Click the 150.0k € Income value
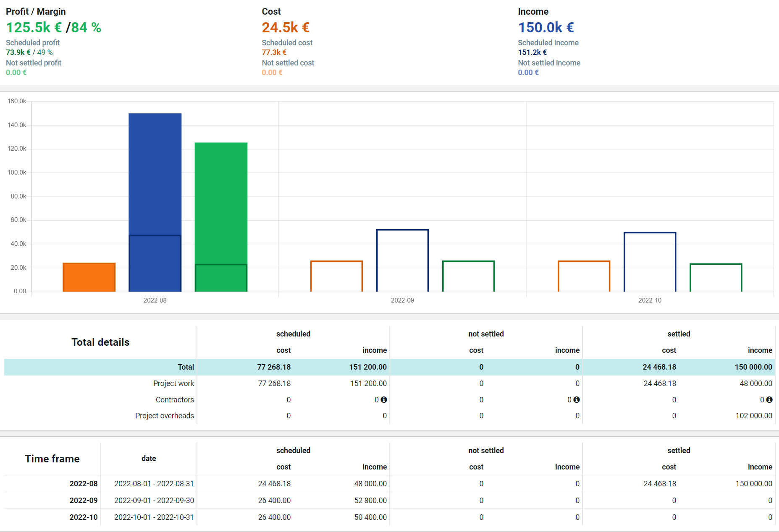The image size is (779, 532). click(546, 27)
